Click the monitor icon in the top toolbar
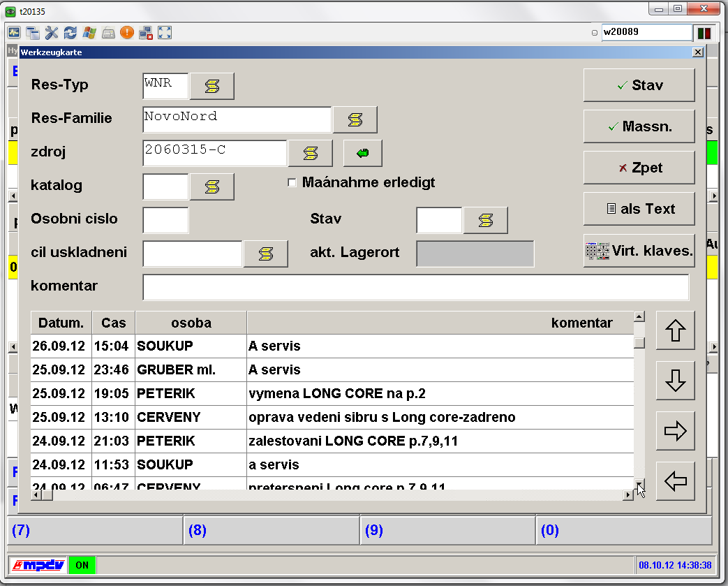The height and width of the screenshot is (586, 728). click(x=14, y=33)
